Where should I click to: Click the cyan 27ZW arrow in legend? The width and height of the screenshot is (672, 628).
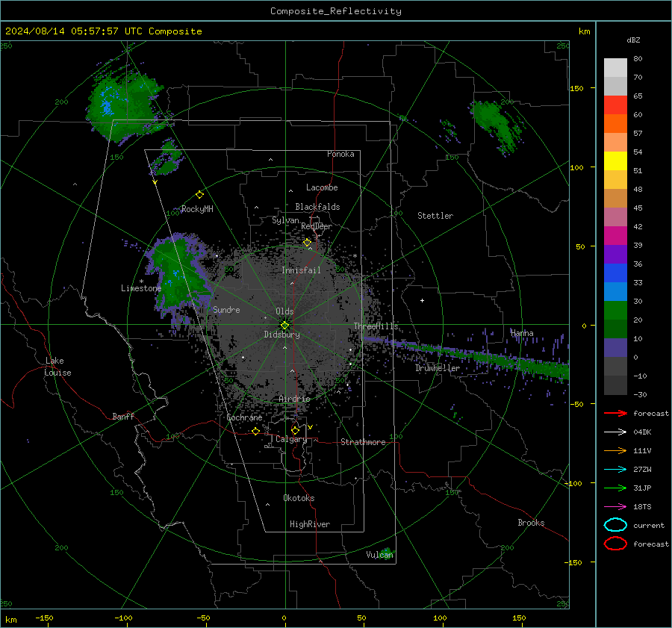point(615,470)
